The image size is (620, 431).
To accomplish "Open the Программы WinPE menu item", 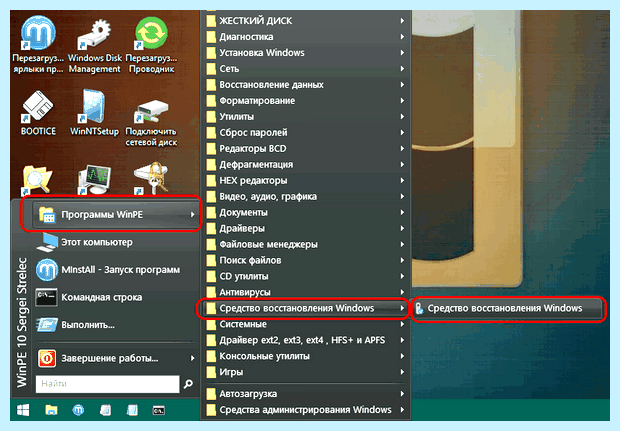I will (116, 215).
